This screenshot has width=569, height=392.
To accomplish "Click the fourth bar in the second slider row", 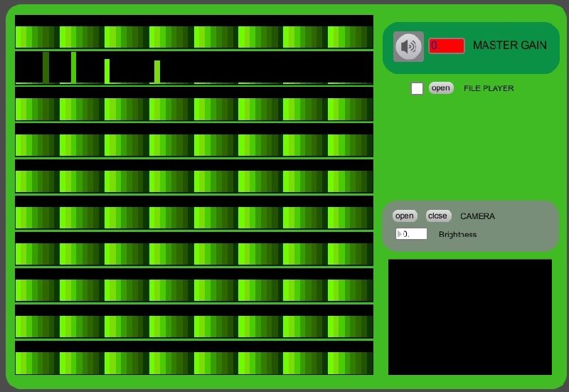I will pyautogui.click(x=157, y=72).
